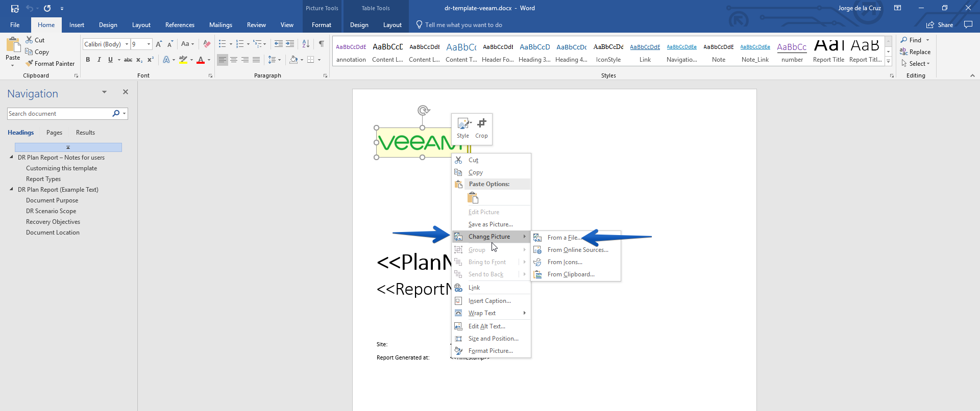Show the Pages view in Navigation
The width and height of the screenshot is (980, 411).
[x=54, y=133]
